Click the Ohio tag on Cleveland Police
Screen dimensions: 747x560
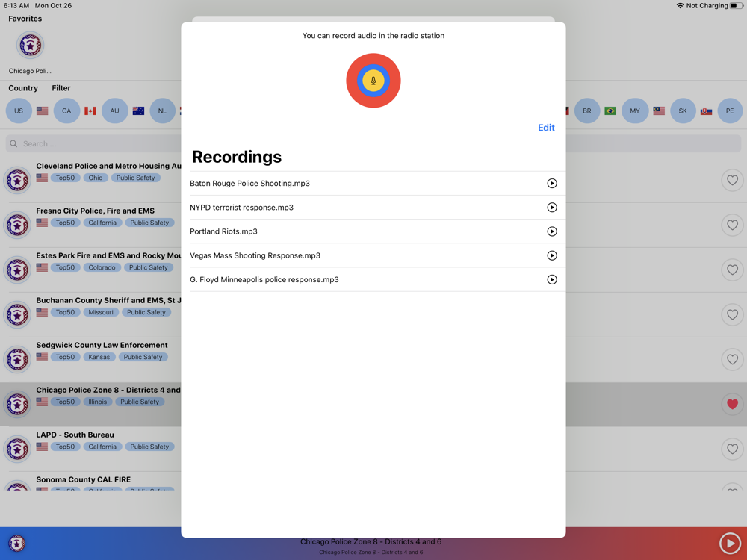pos(96,178)
